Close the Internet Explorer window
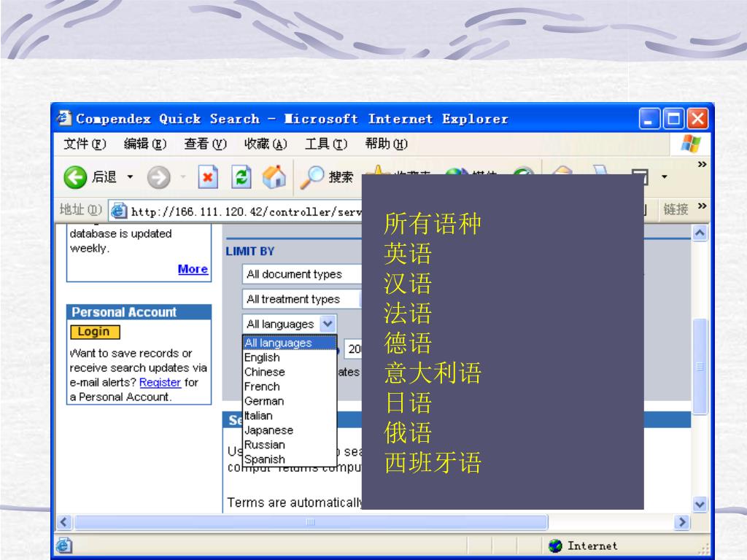The image size is (747, 560). [x=698, y=119]
